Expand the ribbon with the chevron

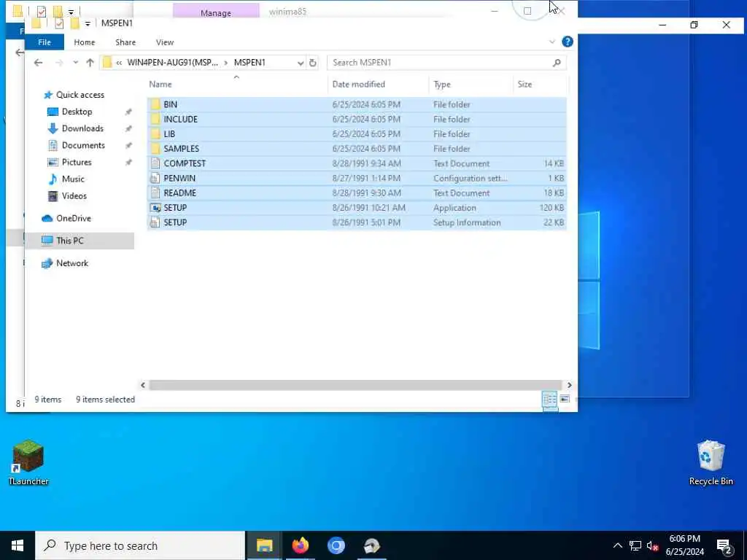(x=552, y=42)
